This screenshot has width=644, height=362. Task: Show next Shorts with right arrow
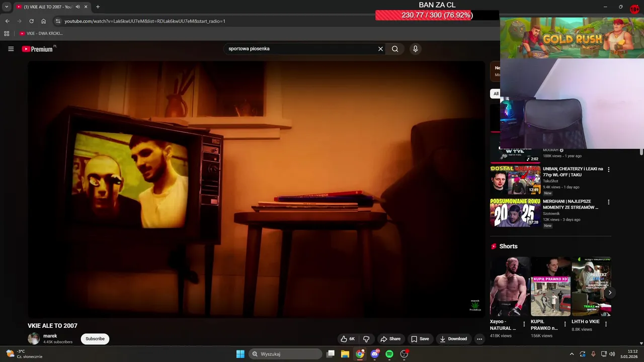(x=610, y=293)
